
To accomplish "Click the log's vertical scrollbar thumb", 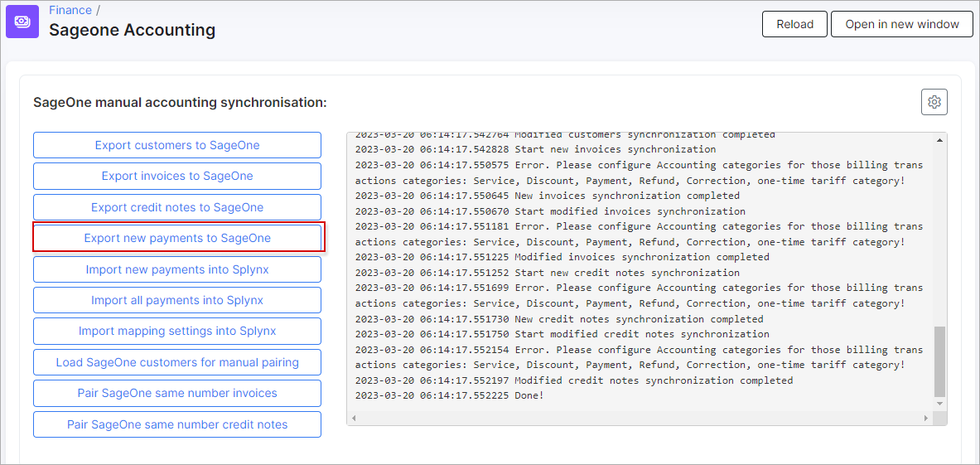I will [x=939, y=361].
